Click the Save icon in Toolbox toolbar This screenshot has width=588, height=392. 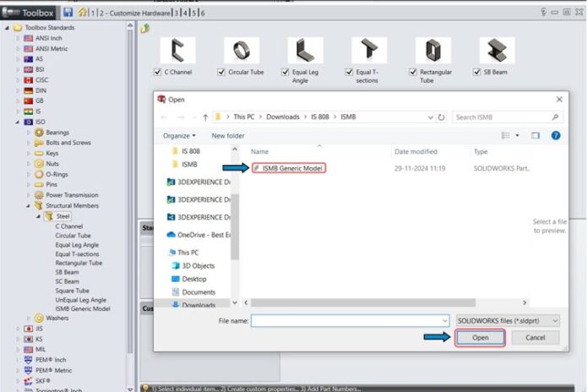pyautogui.click(x=68, y=14)
